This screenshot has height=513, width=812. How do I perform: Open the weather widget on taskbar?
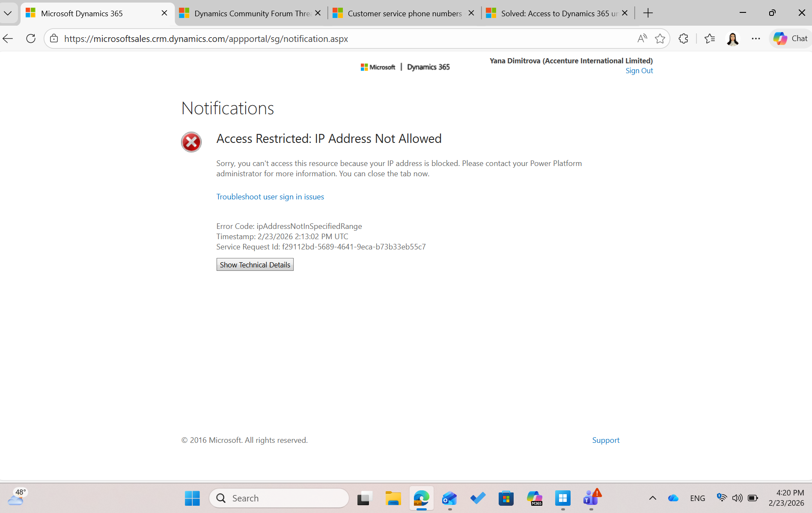tap(17, 498)
